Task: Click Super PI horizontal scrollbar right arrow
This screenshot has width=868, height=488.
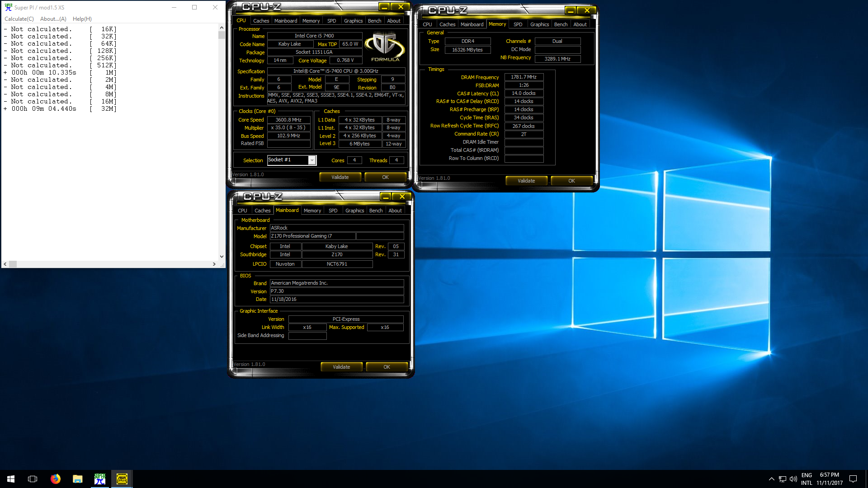Action: click(x=214, y=264)
